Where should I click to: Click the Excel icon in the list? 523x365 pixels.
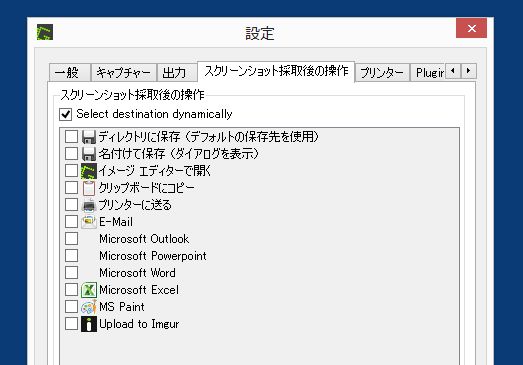(x=89, y=290)
